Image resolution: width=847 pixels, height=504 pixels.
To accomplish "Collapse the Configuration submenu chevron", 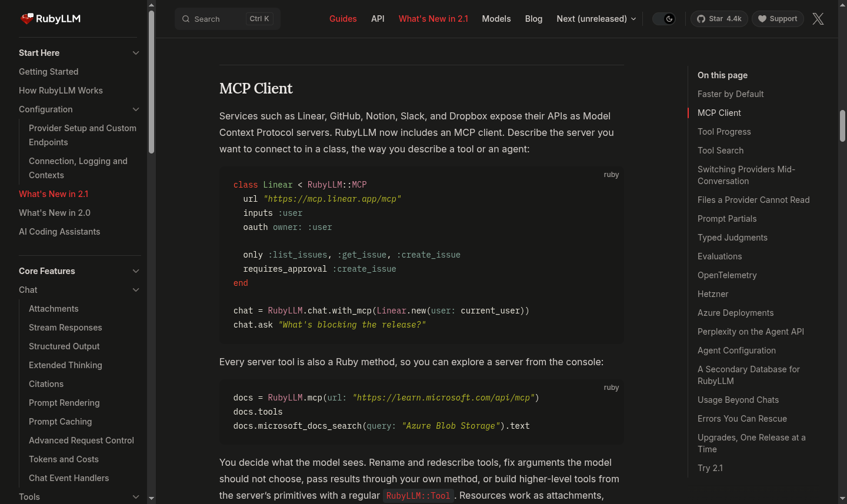I will click(136, 109).
